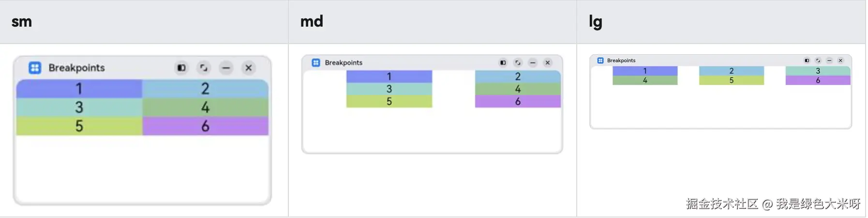
Task: Click the Breakpoints app icon in sm window
Action: (x=35, y=68)
